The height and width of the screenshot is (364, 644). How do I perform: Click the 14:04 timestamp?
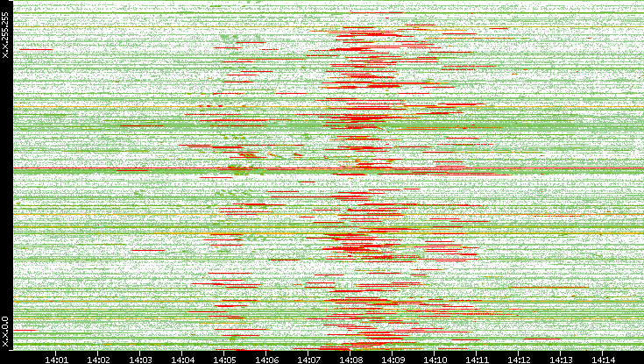click(x=182, y=358)
